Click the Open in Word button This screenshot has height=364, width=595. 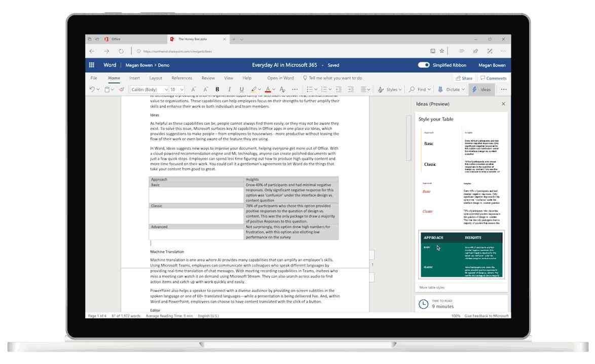click(x=280, y=78)
